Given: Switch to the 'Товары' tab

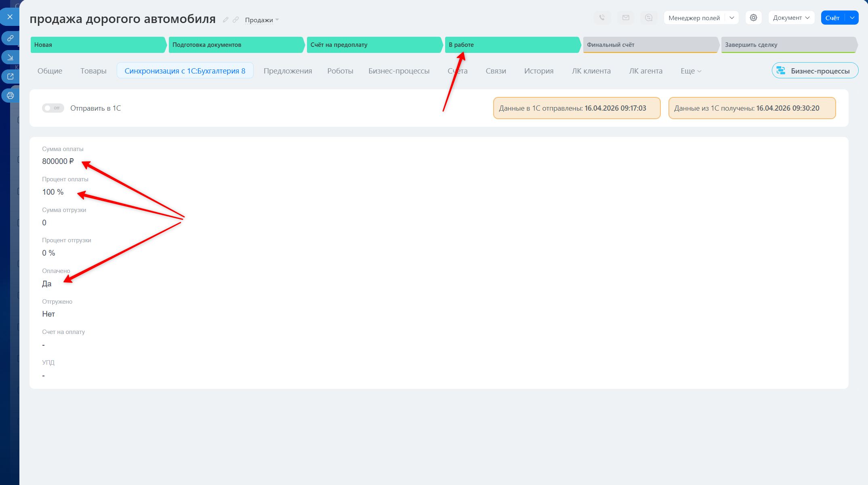Looking at the screenshot, I should (93, 71).
